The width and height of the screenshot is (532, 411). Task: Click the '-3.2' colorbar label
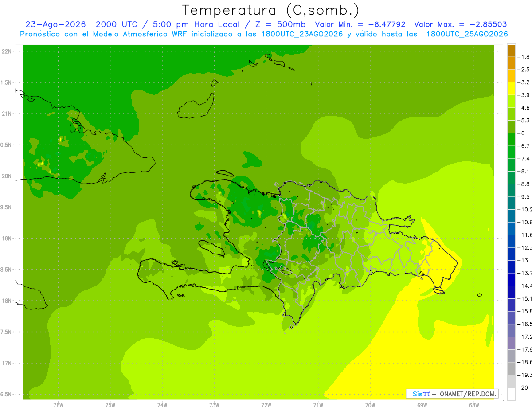pyautogui.click(x=524, y=82)
